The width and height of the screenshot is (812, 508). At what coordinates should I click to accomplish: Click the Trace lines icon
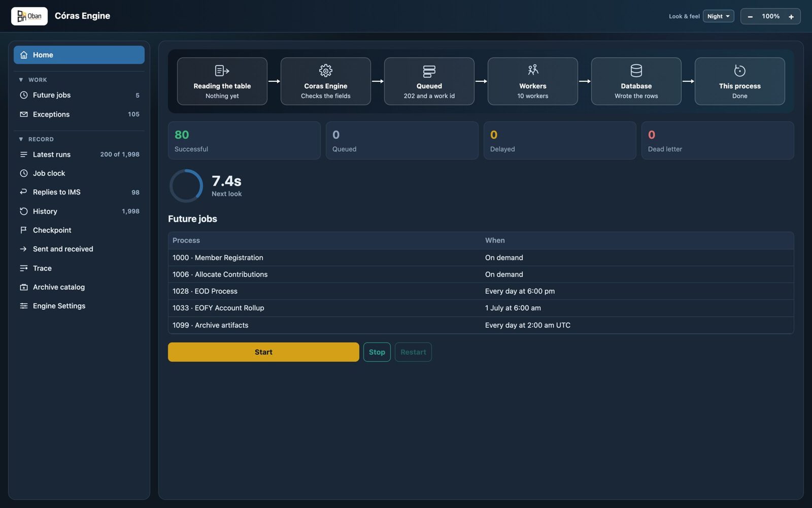[x=24, y=268]
